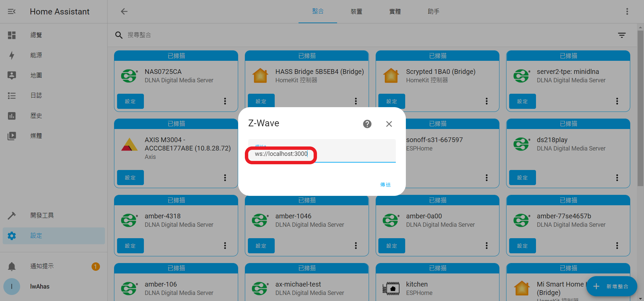Open the 總覽 overview dashboard

point(54,35)
